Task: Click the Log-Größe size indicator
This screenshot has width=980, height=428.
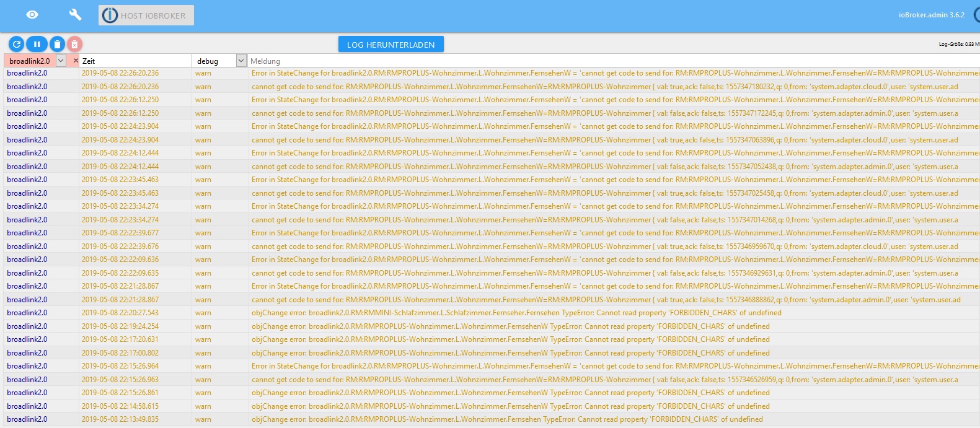Action: (x=959, y=44)
